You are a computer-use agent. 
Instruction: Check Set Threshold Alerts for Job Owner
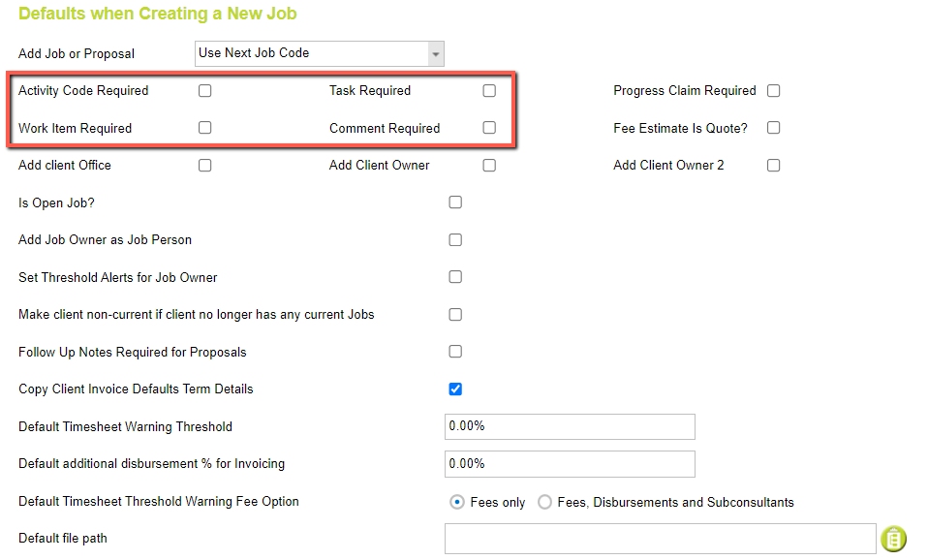(455, 276)
